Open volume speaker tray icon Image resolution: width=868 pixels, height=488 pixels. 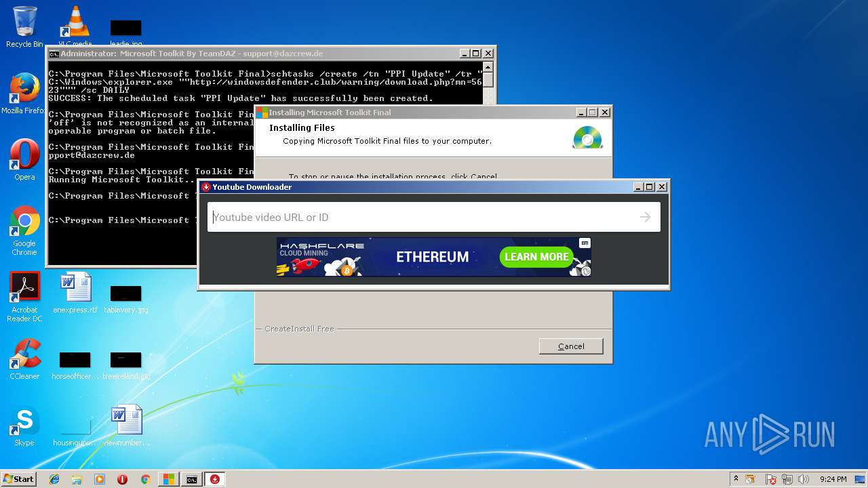[x=804, y=479]
